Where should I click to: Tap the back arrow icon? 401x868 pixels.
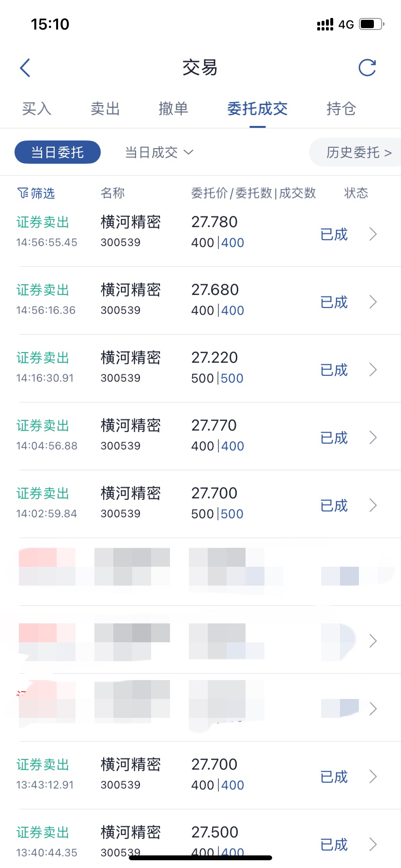25,68
